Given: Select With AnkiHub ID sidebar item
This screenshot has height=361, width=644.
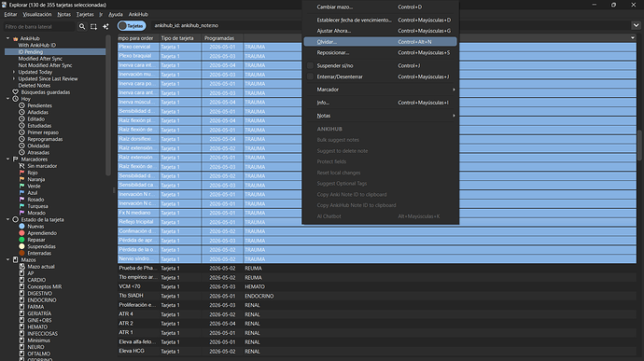Looking at the screenshot, I should tap(55, 45).
